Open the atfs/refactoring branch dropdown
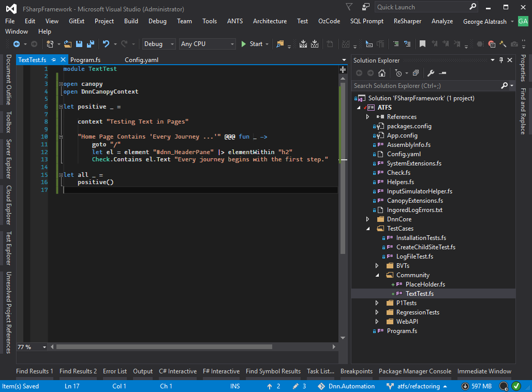The image size is (532, 392). point(417,386)
